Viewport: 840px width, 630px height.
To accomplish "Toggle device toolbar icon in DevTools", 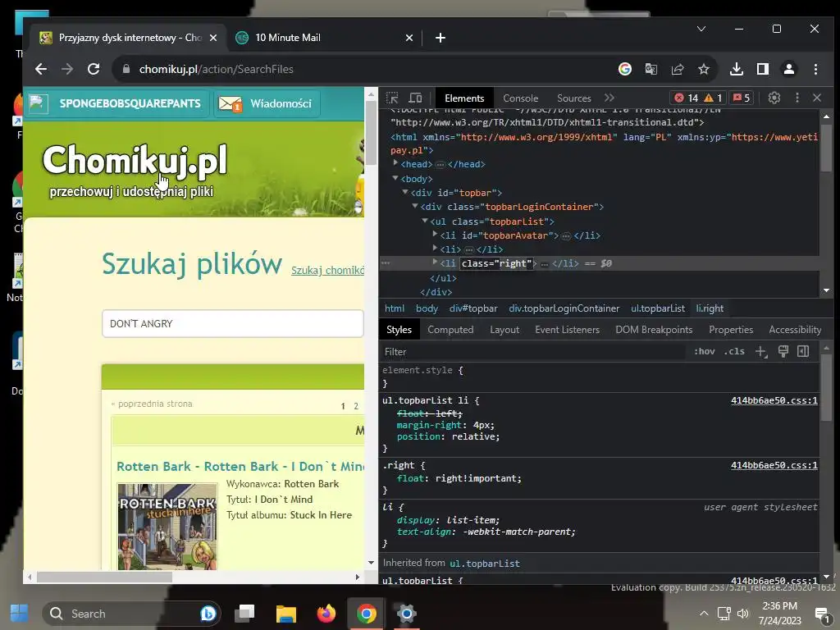I will 416,98.
